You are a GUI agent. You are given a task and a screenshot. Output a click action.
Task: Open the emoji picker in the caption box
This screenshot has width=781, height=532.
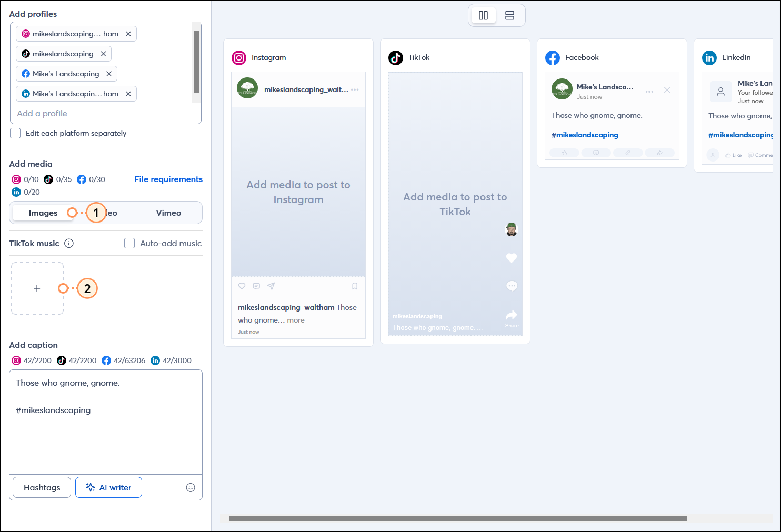pyautogui.click(x=191, y=487)
